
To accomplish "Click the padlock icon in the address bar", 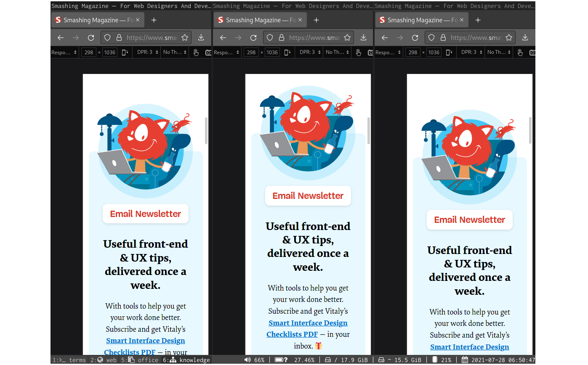I will (x=119, y=37).
